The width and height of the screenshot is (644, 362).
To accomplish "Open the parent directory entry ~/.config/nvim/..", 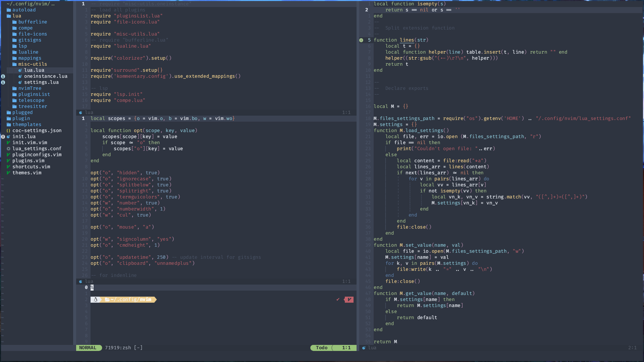I will click(x=30, y=4).
